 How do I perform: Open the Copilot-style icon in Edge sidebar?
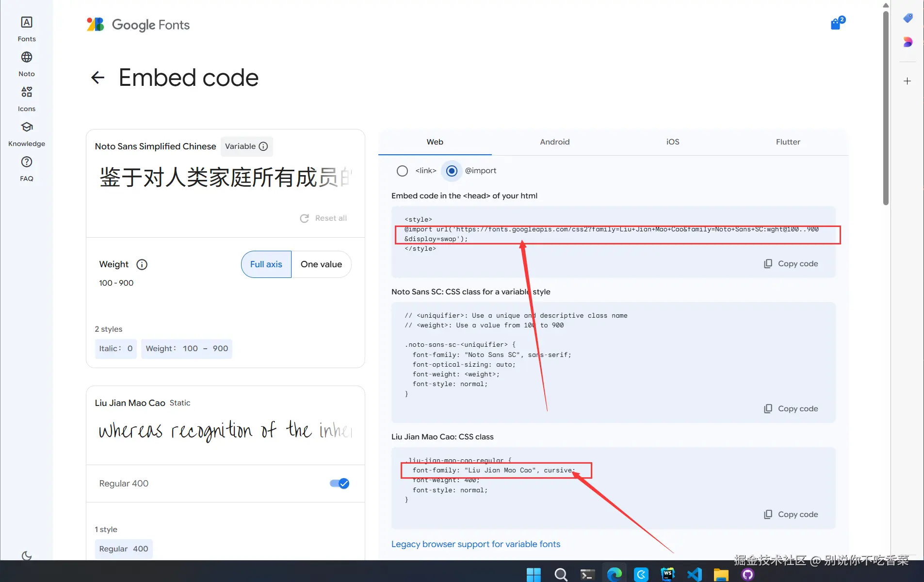pos(908,42)
